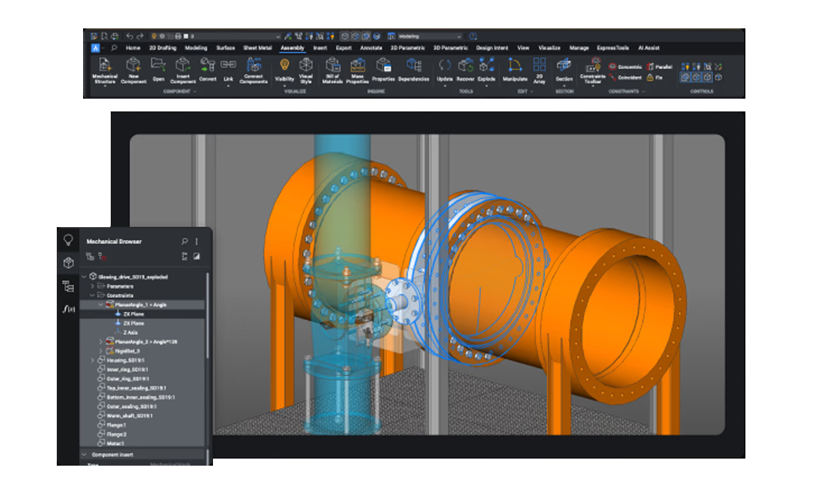Apply a Concentric constraint

(x=625, y=66)
